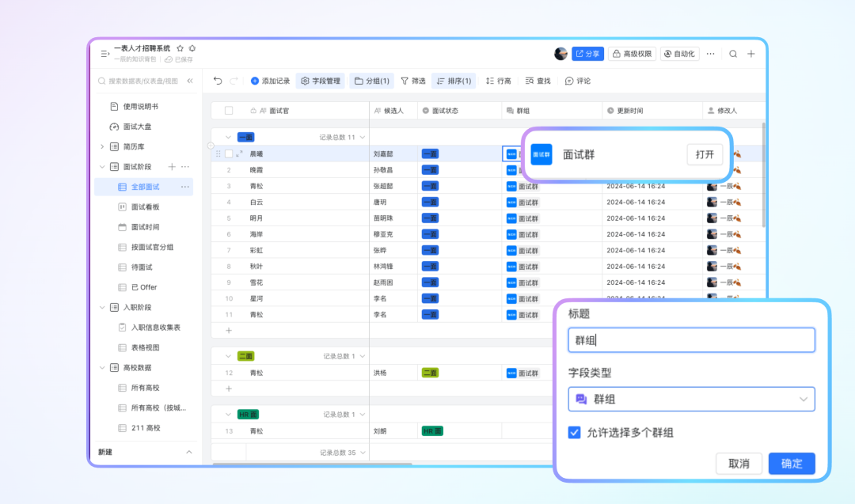Click the 确定 confirm button
855x504 pixels.
[x=791, y=464]
